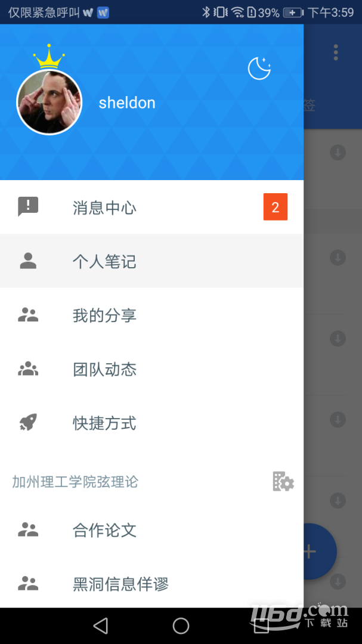This screenshot has height=644, width=362.
Task: Open 快捷方式 shortcuts entry
Action: 151,423
